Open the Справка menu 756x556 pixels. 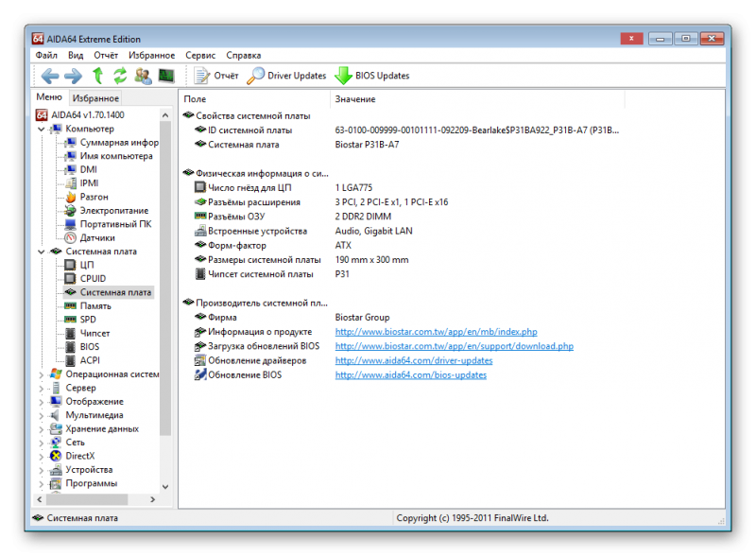click(x=244, y=56)
